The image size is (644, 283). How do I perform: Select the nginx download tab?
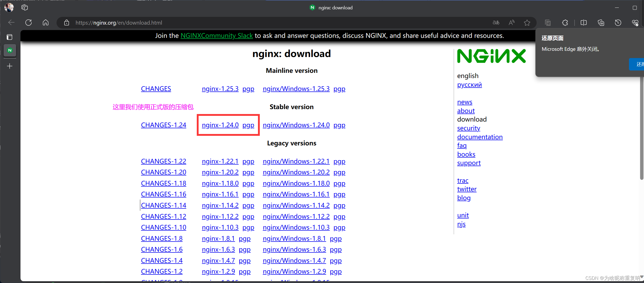[x=10, y=50]
